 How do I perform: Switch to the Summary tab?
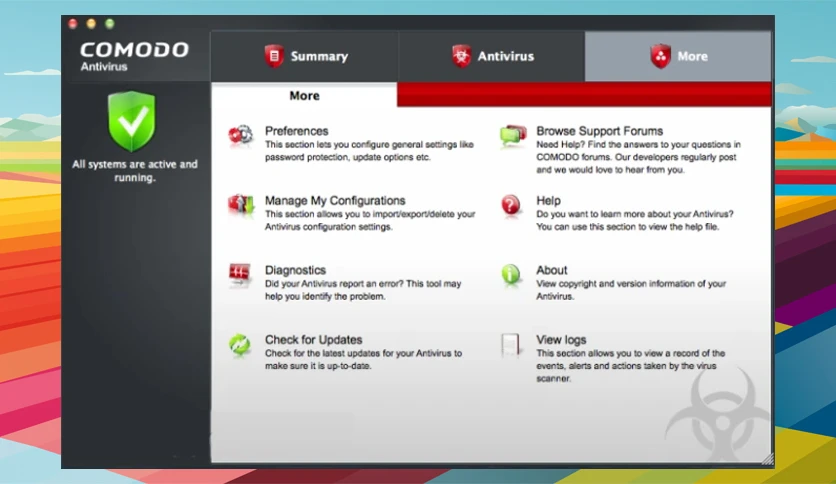click(305, 56)
